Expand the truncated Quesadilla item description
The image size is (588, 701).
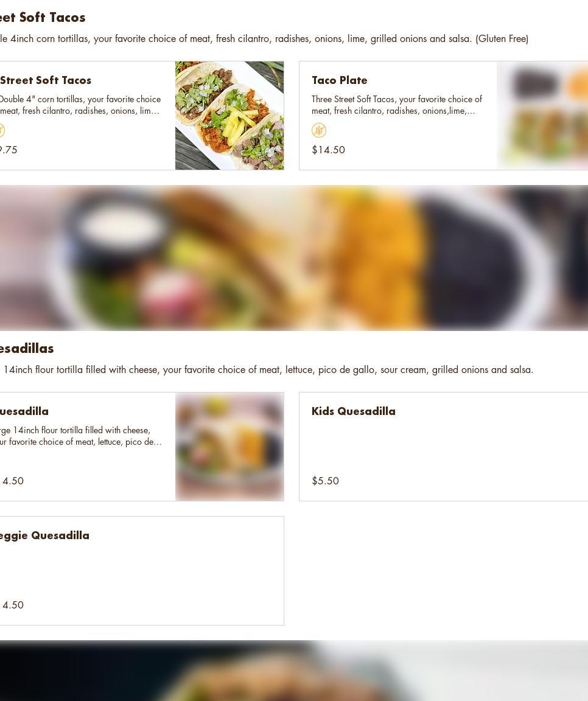(x=81, y=436)
